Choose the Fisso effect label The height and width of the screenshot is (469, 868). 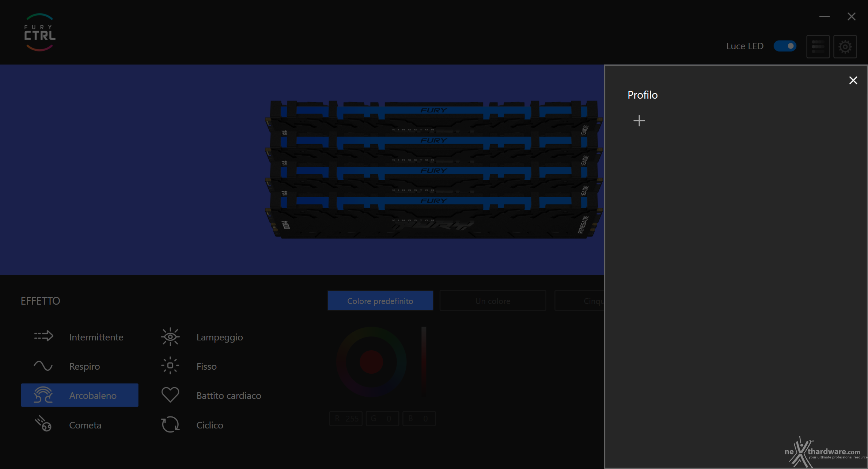206,366
